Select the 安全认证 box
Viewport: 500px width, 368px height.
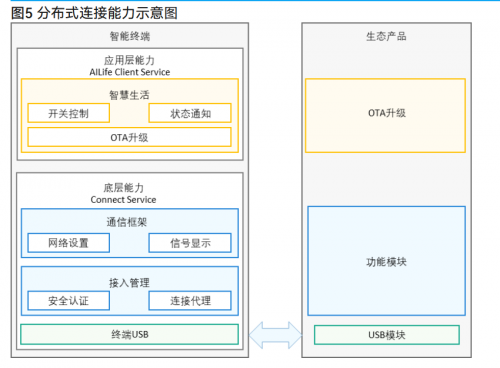69,301
